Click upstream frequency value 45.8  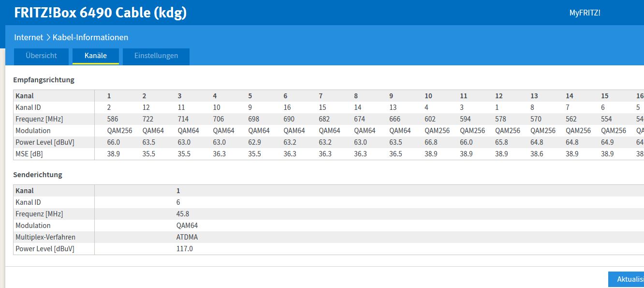[183, 214]
